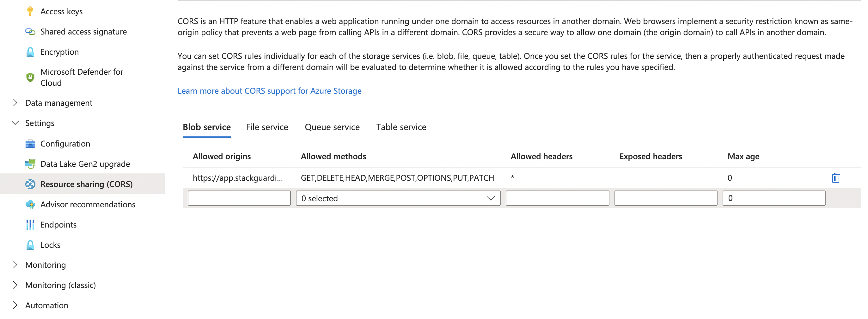Screen dimensions: 868x319
Task: Select the Data Lake Gen2 upgrade icon
Action: pyautogui.click(x=31, y=164)
